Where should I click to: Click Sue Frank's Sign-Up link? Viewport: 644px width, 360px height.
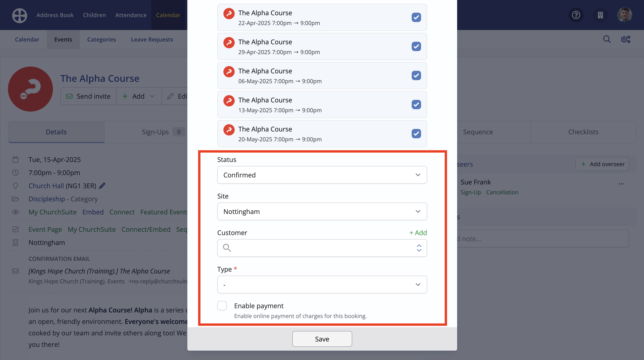point(471,192)
